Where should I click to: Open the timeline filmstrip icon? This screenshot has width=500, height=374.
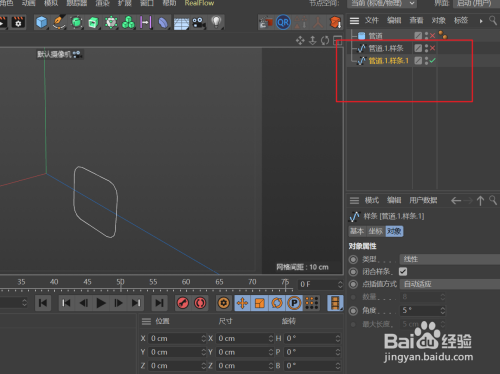[x=335, y=303]
